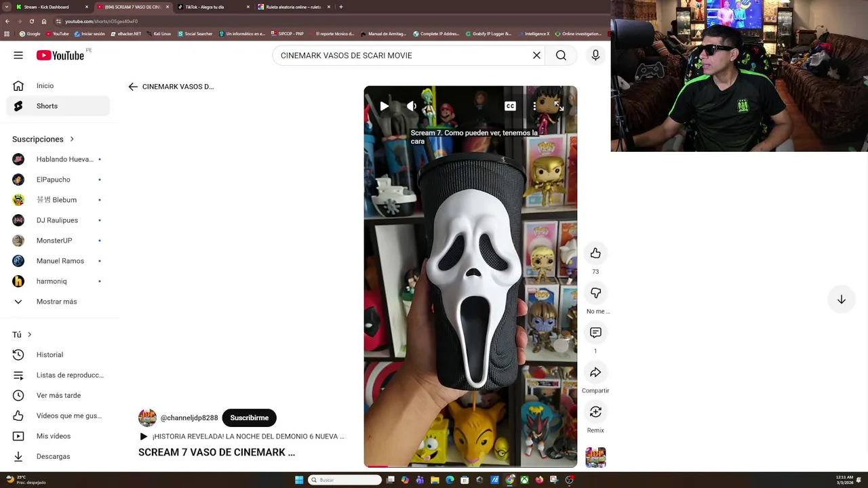This screenshot has height=488, width=868.
Task: Open the @channeljdp8288 channel
Action: (189, 418)
